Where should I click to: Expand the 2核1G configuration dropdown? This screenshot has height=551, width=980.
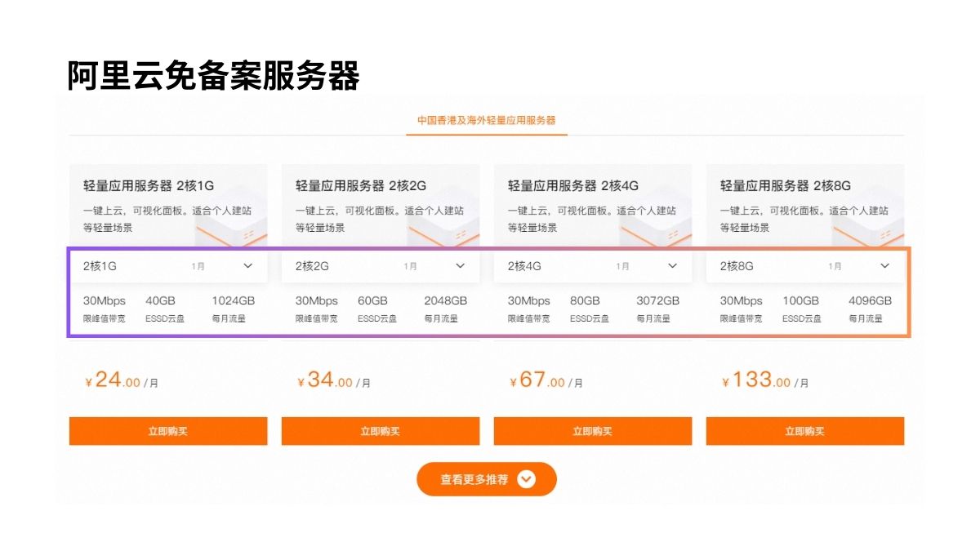coord(167,266)
